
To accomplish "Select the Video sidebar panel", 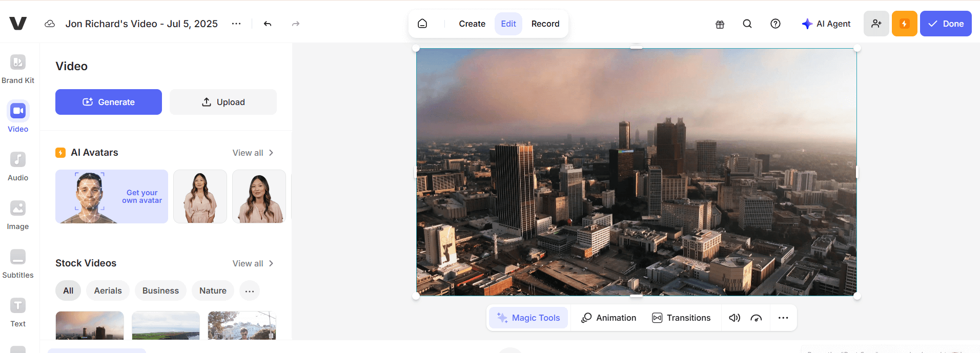I will point(18,117).
